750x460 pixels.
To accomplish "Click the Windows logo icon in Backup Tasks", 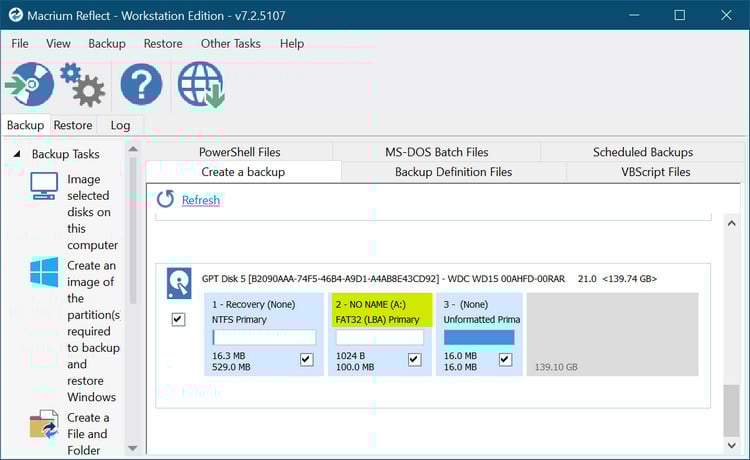I will click(44, 272).
